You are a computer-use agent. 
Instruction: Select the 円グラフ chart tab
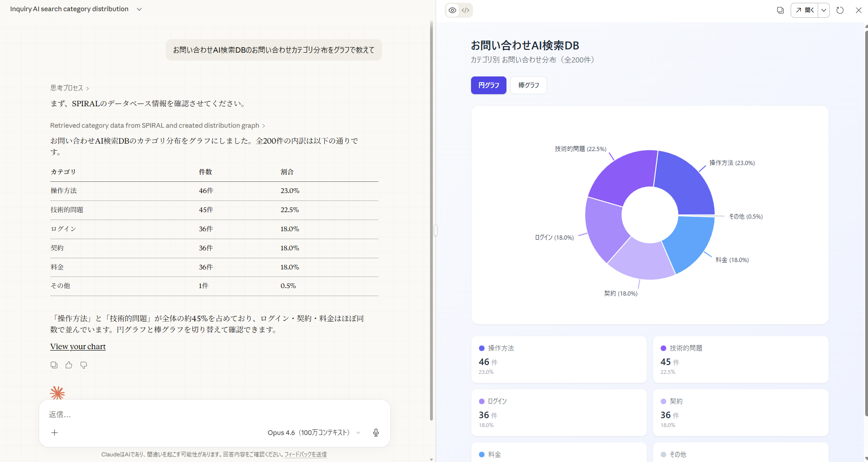click(488, 85)
